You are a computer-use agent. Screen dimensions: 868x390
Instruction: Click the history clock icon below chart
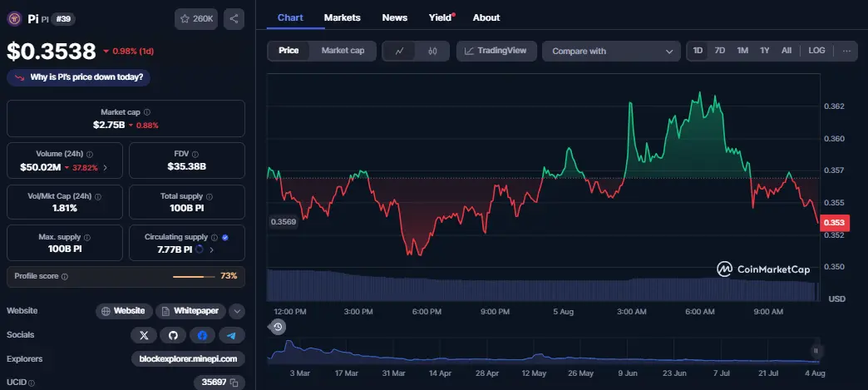coord(278,327)
